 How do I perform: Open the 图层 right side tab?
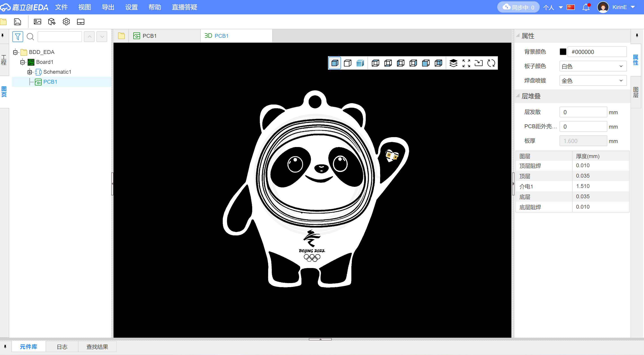(x=636, y=92)
